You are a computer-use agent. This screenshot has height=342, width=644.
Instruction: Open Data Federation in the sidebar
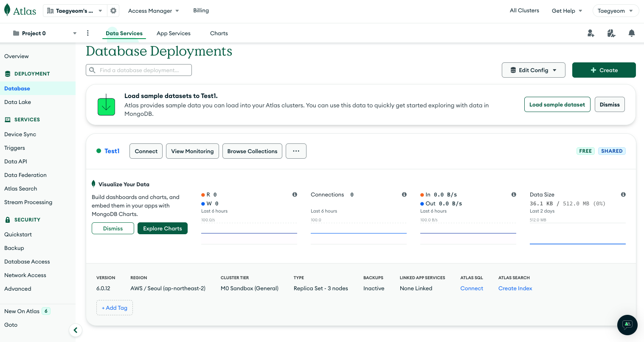click(25, 175)
